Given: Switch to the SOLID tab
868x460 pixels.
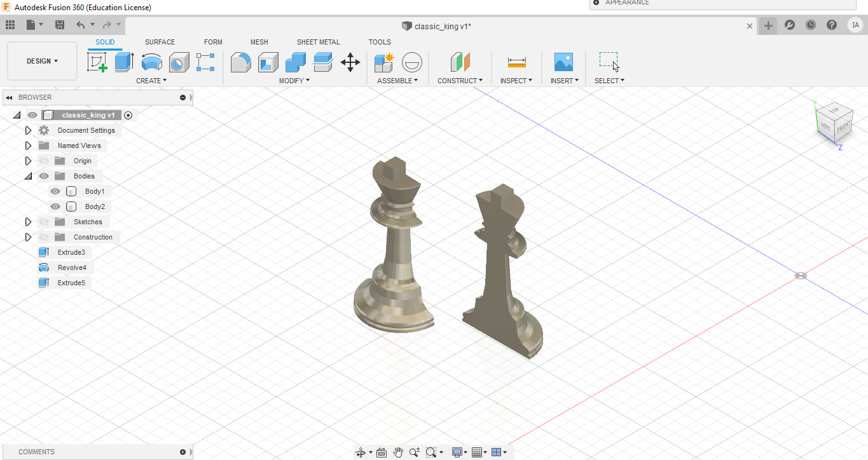Looking at the screenshot, I should click(105, 42).
